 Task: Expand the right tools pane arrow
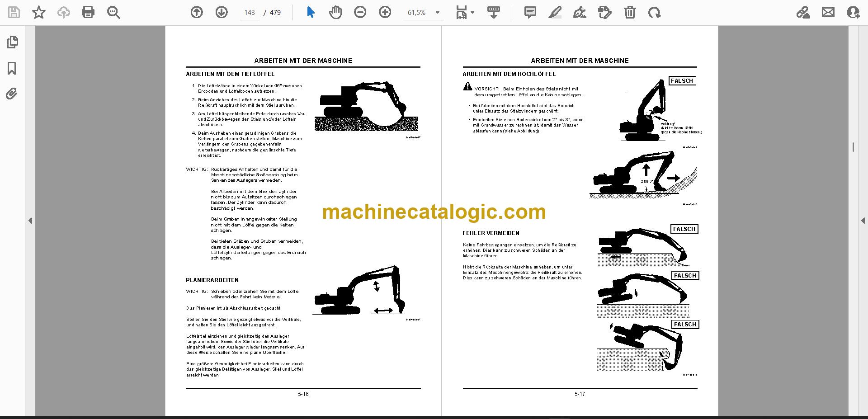pos(863,221)
